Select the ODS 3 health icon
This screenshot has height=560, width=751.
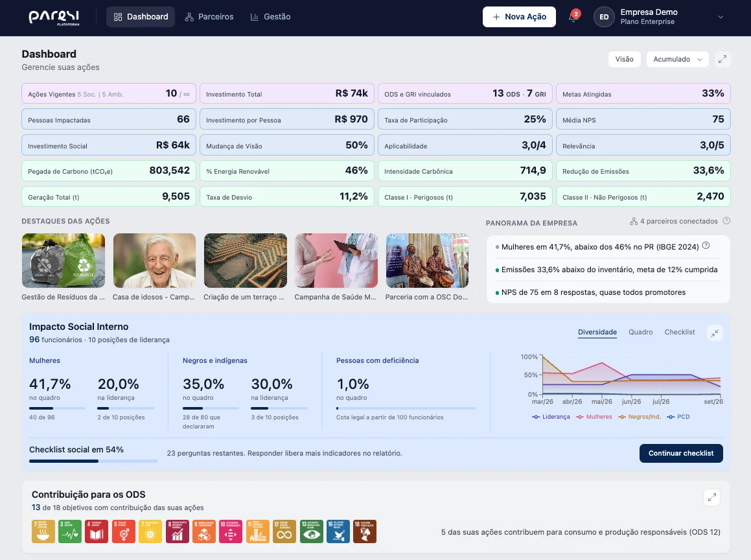[x=70, y=531]
